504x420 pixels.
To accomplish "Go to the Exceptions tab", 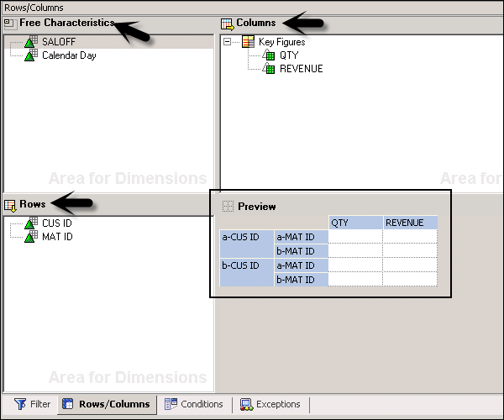I will click(270, 404).
